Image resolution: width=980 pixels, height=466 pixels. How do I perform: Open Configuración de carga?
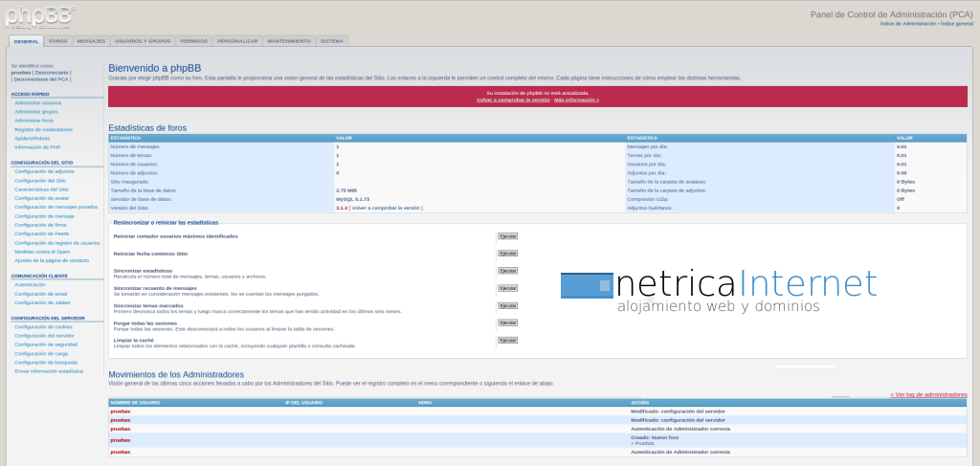pos(41,353)
